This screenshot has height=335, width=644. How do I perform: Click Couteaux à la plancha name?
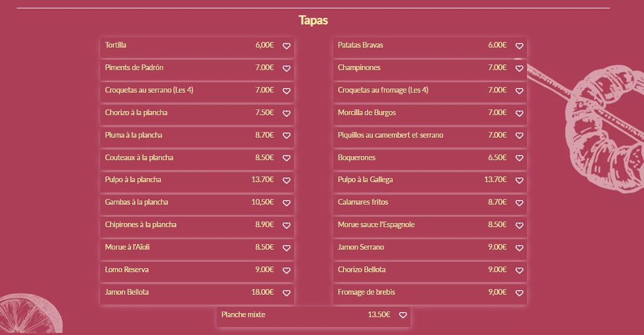coord(139,158)
